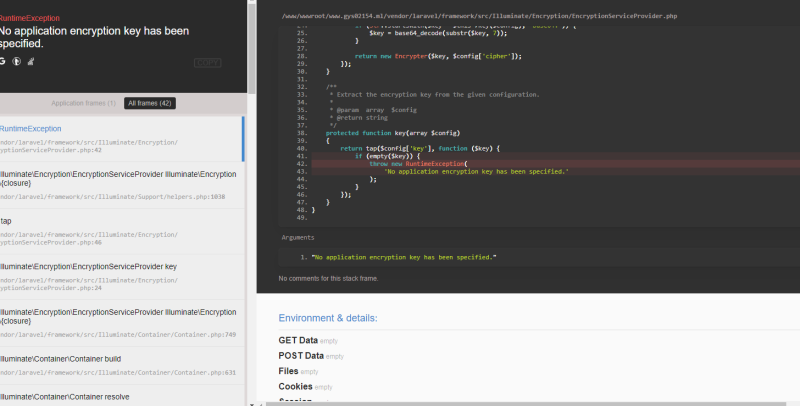800x406 pixels.
Task: Click code line 25 base64_decode
Action: coord(438,33)
